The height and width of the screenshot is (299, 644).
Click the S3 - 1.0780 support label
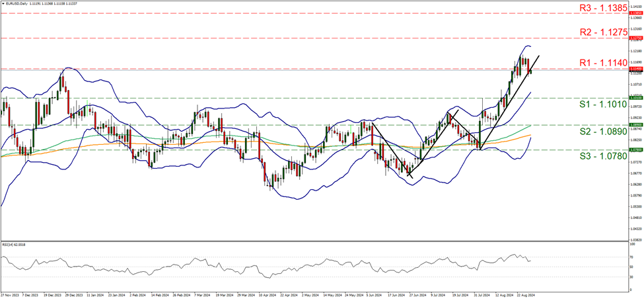click(x=603, y=156)
